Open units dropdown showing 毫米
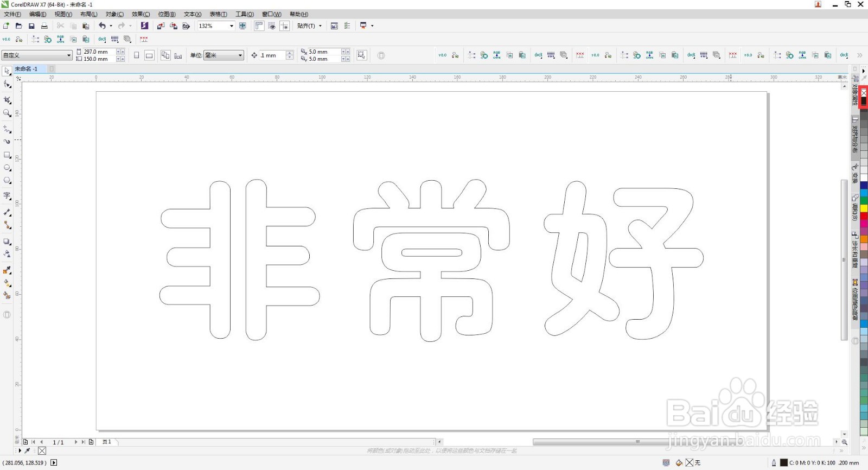 point(224,55)
